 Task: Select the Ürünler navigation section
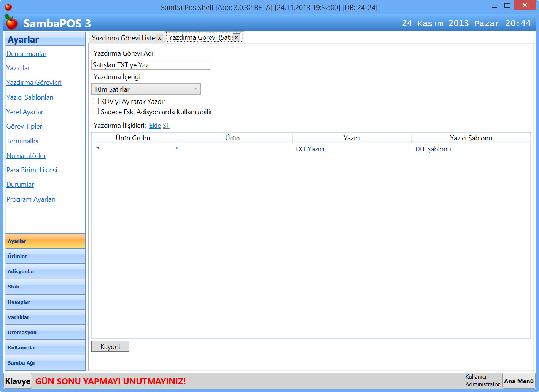click(45, 256)
